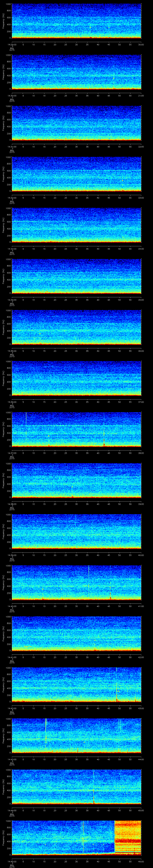The image size is (153, 868).
Task: Select the spectrogram panel starting at 14:39:00
Action: point(76,531)
